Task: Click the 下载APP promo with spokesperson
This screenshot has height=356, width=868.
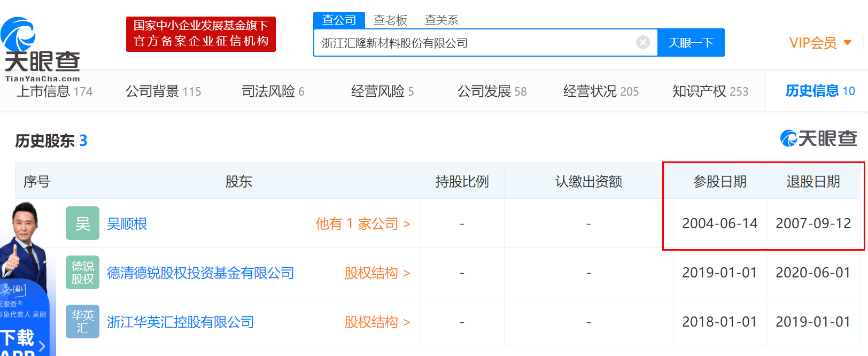Action: (25, 279)
